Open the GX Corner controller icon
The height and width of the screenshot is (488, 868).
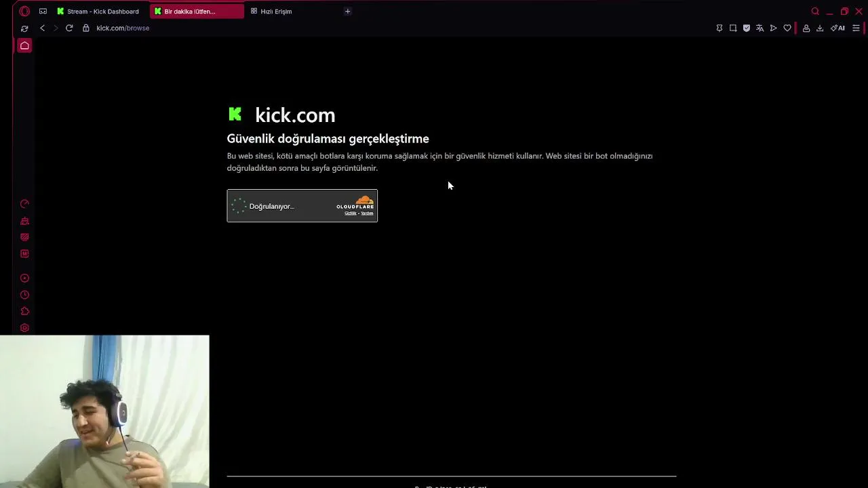coord(43,11)
